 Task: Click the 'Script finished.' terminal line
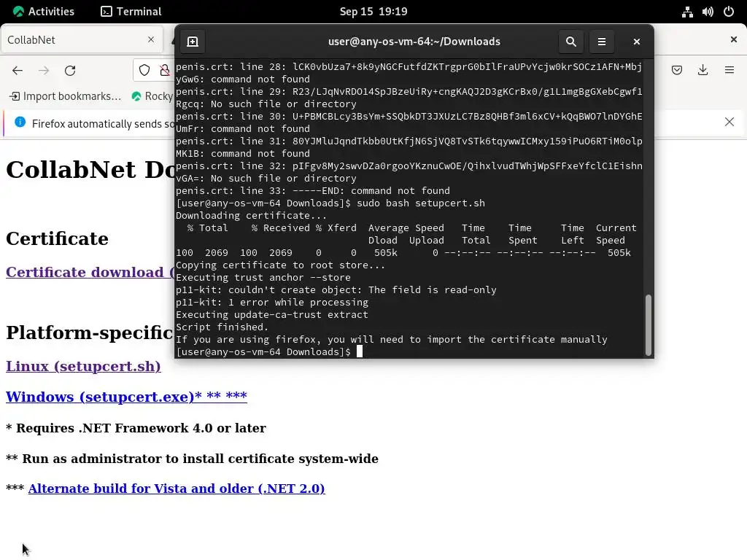pos(222,327)
